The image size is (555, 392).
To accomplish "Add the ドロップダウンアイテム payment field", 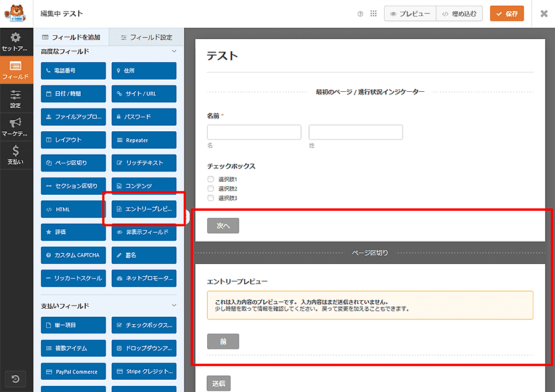I will pyautogui.click(x=144, y=348).
